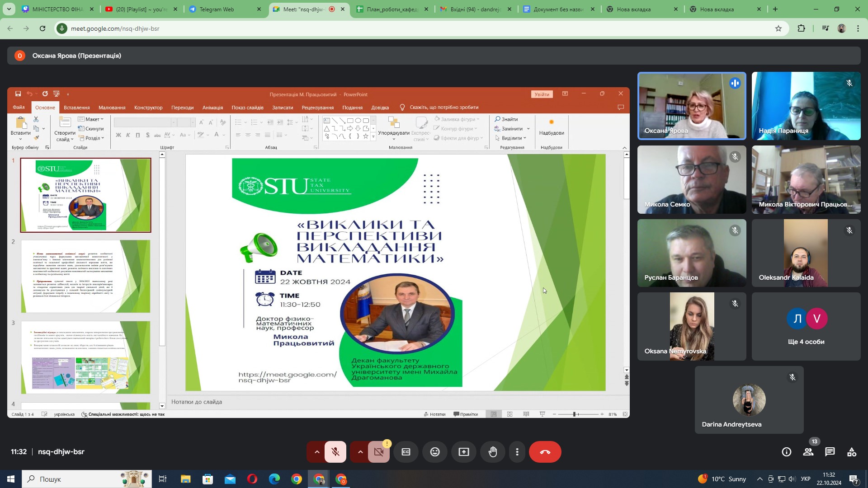Screen dimensions: 868x488
Task: Switch to reading view icon
Action: coord(526,414)
